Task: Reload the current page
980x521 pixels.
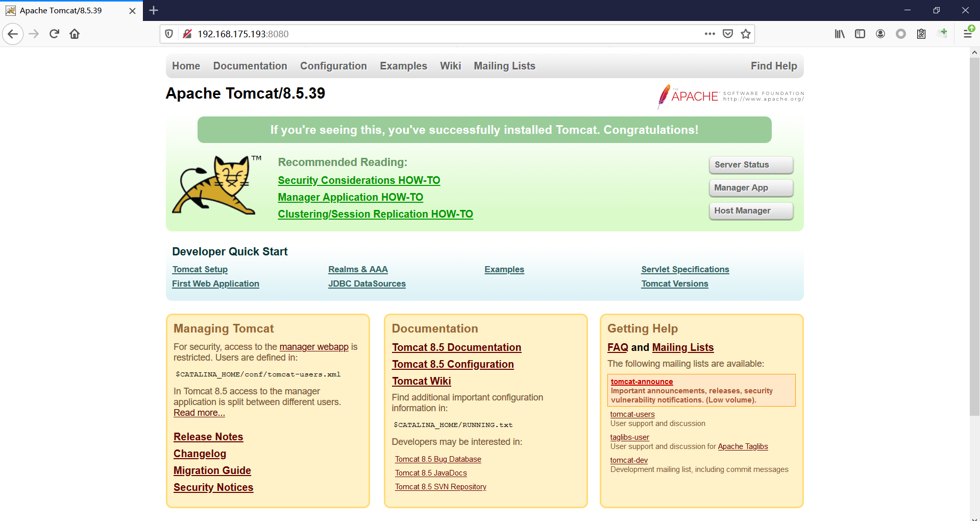Action: [54, 34]
